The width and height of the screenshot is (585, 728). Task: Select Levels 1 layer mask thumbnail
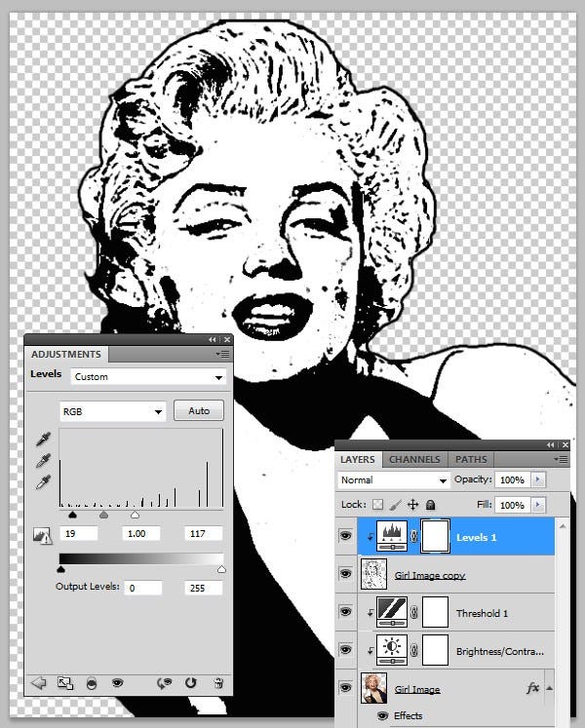(x=436, y=536)
